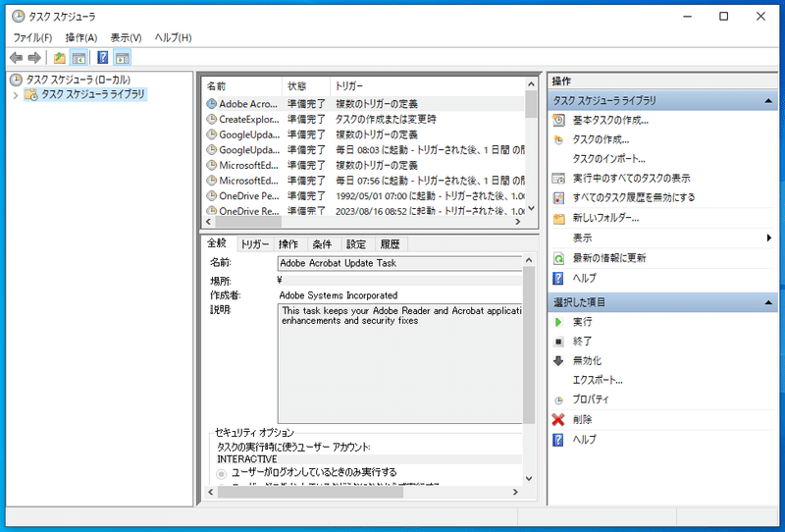Collapse the タスク スケジューラ ライブラリ actions section
Viewport: 785px width, 532px height.
coord(768,101)
